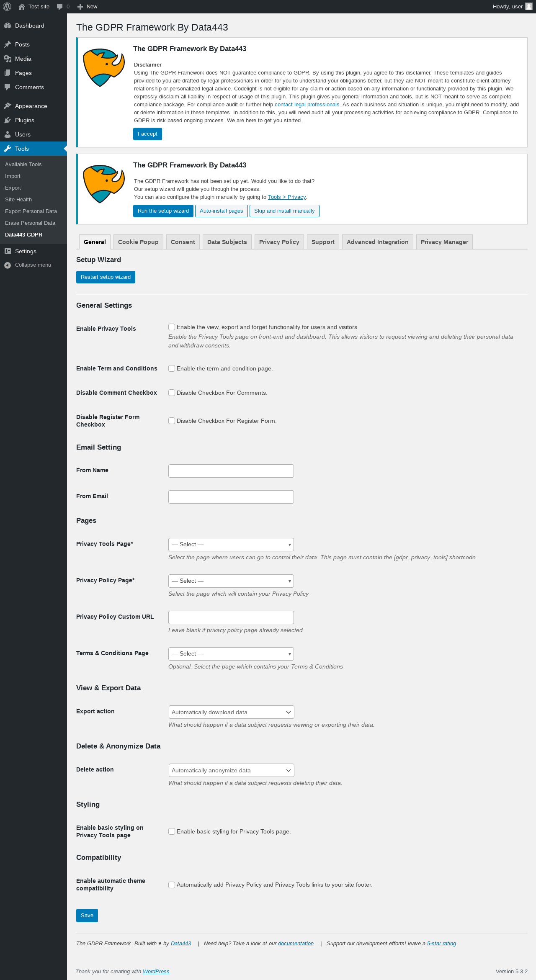This screenshot has width=536, height=980.
Task: Click the Users person icon
Action: 8,134
